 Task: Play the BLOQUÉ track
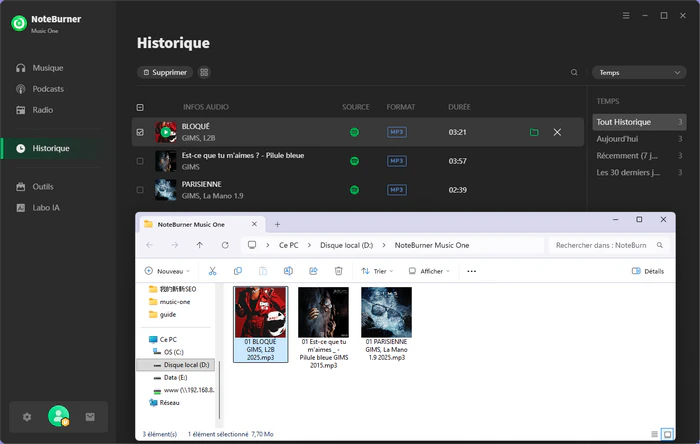point(166,132)
